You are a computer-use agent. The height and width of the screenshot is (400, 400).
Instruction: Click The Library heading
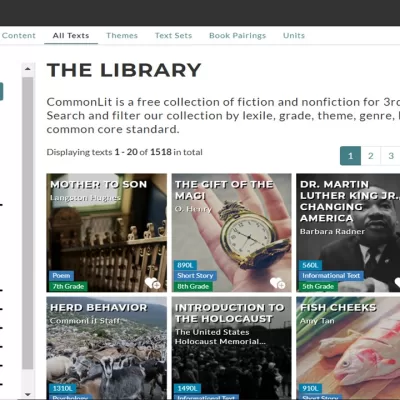(x=124, y=70)
